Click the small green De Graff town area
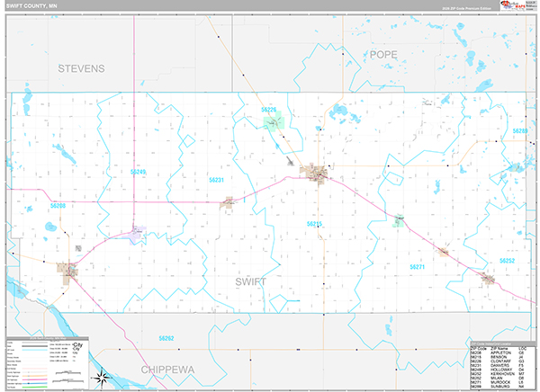 coord(399,220)
